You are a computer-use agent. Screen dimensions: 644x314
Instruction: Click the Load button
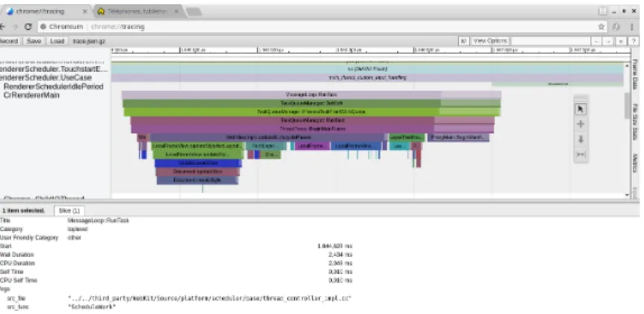click(x=57, y=41)
